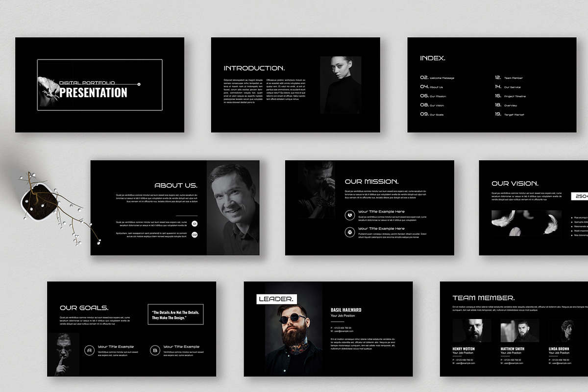Select the circled 02 marker in About Us

click(195, 235)
